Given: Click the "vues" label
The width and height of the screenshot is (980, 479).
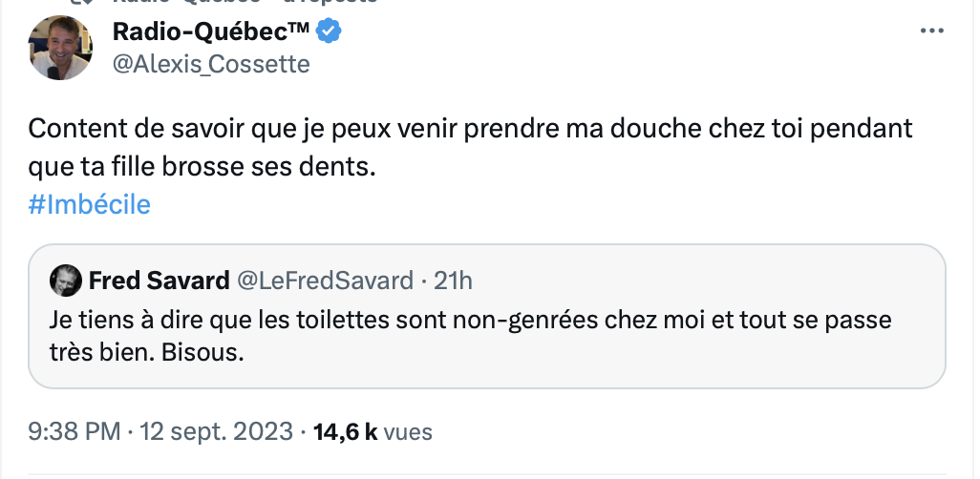Looking at the screenshot, I should click(411, 431).
